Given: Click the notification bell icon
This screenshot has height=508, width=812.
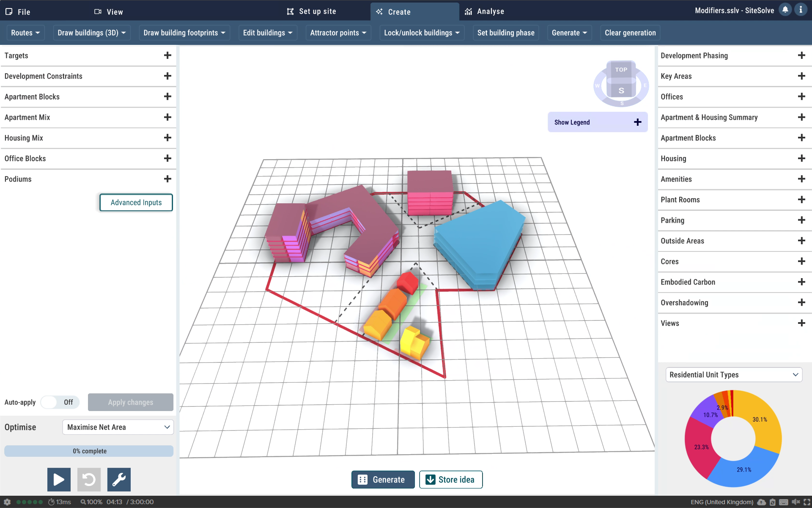Looking at the screenshot, I should point(785,10).
